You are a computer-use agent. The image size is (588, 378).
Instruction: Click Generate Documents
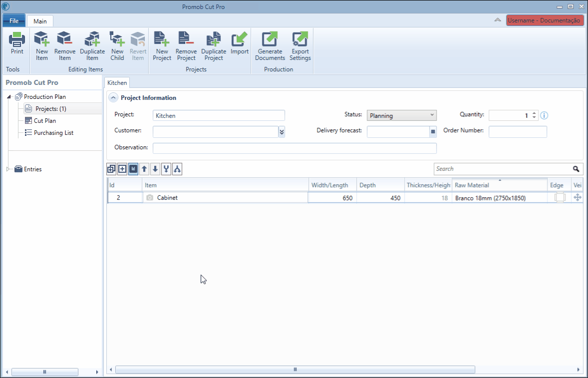click(x=270, y=46)
